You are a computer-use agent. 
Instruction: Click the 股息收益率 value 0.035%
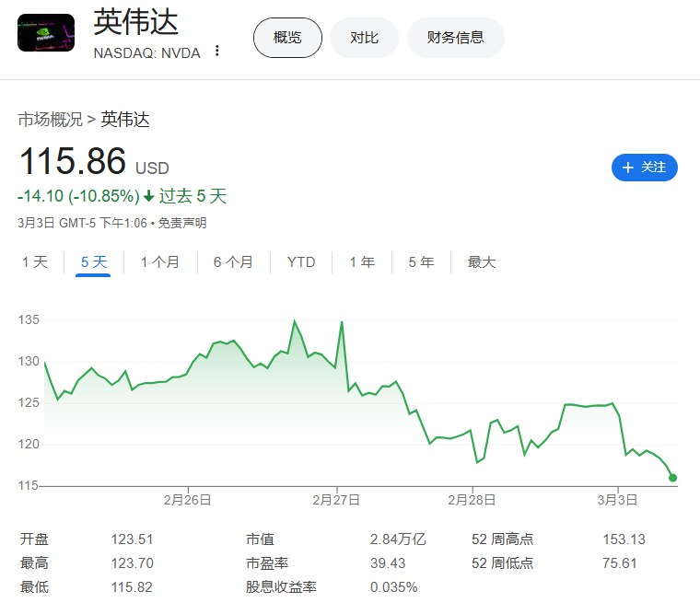pos(394,587)
